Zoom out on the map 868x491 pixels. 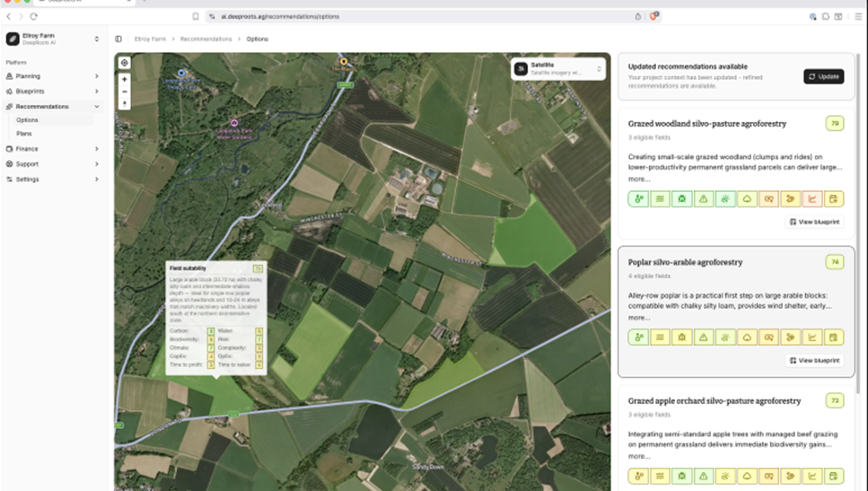[x=125, y=91]
